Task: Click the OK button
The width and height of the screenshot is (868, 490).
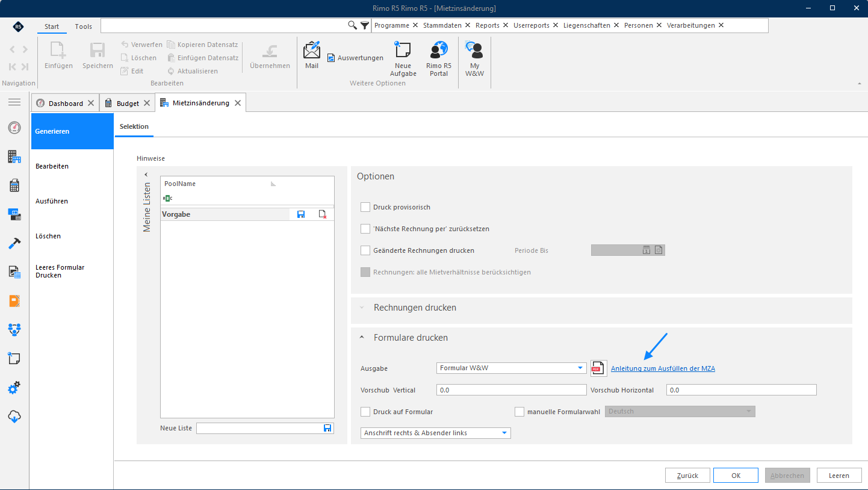Action: point(736,476)
